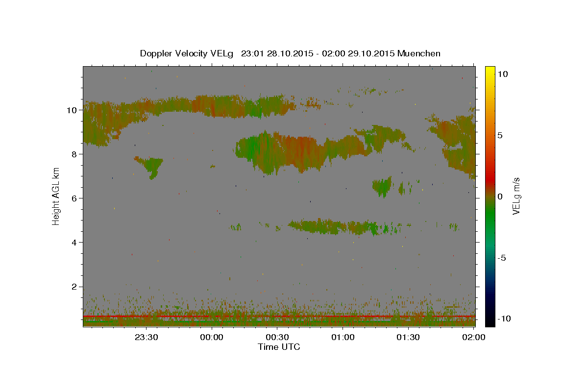
Task: Click the 23:30 time tick label
Action: click(146, 337)
